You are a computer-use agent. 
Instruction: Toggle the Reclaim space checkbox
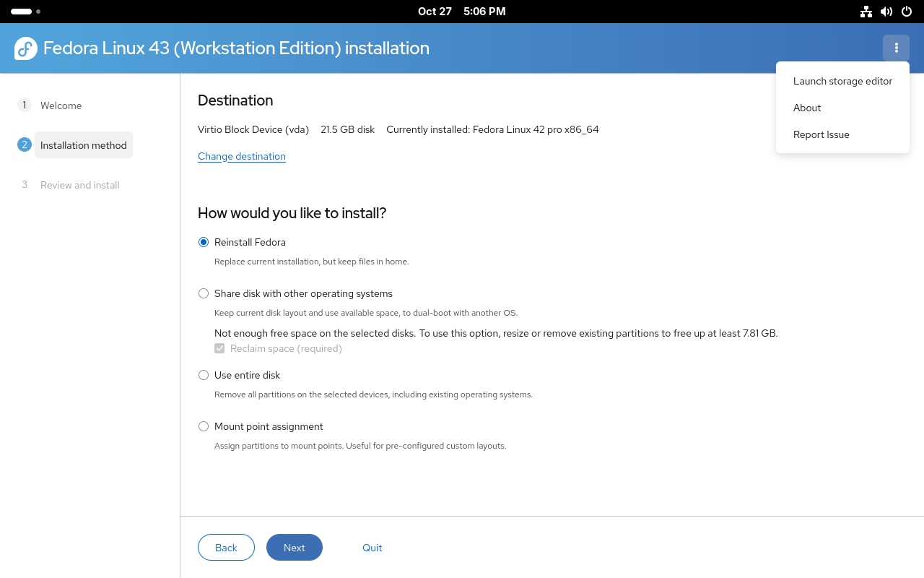219,348
